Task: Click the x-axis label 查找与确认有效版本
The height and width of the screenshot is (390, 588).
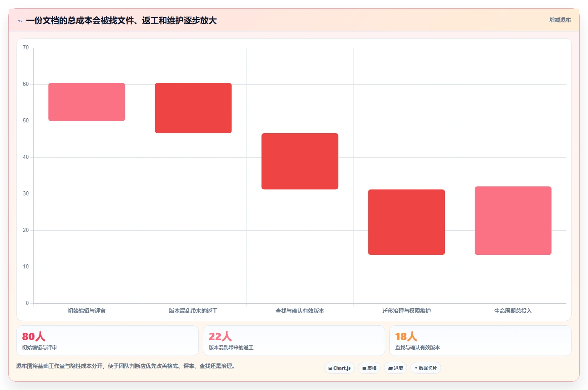Action: [x=300, y=311]
